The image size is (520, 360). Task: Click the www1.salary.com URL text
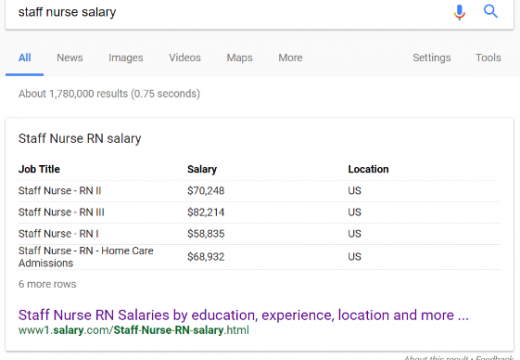pos(134,330)
